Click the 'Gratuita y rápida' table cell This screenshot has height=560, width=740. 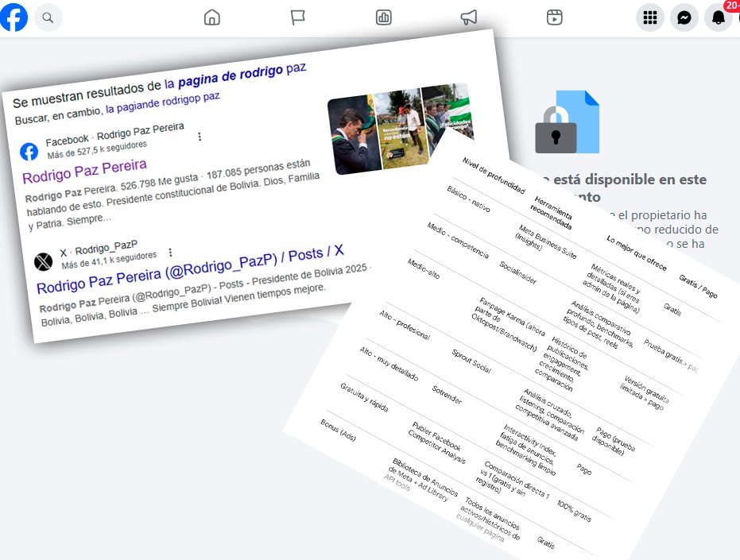point(364,397)
